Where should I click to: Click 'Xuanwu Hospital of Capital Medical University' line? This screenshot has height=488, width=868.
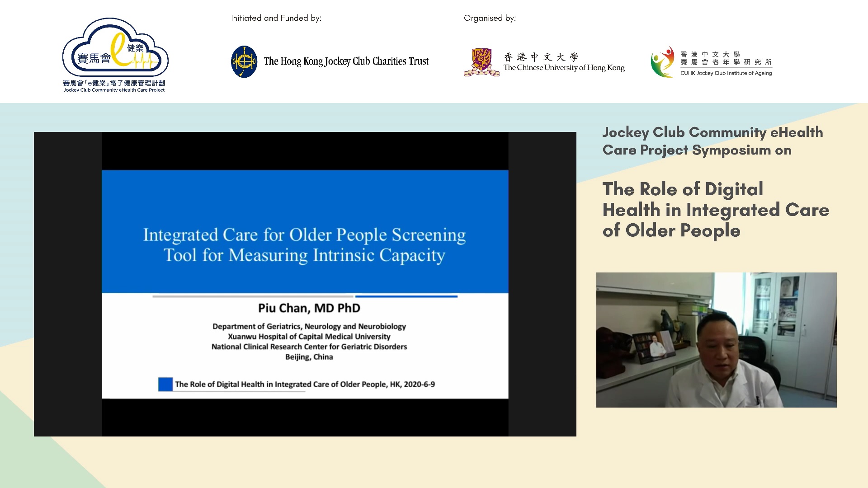(309, 337)
